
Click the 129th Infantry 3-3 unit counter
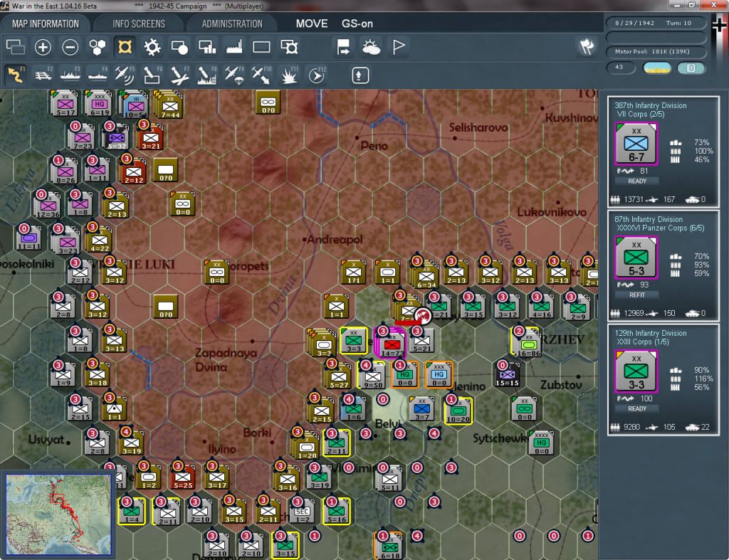click(x=636, y=371)
